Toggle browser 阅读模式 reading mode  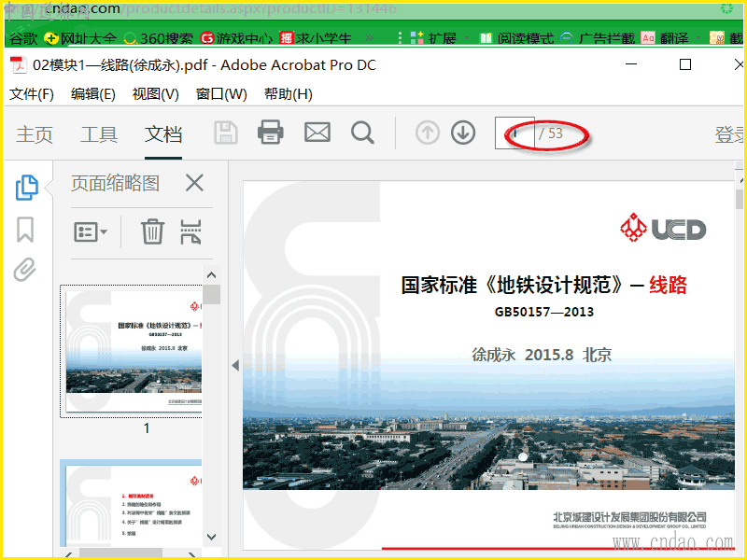[x=516, y=38]
